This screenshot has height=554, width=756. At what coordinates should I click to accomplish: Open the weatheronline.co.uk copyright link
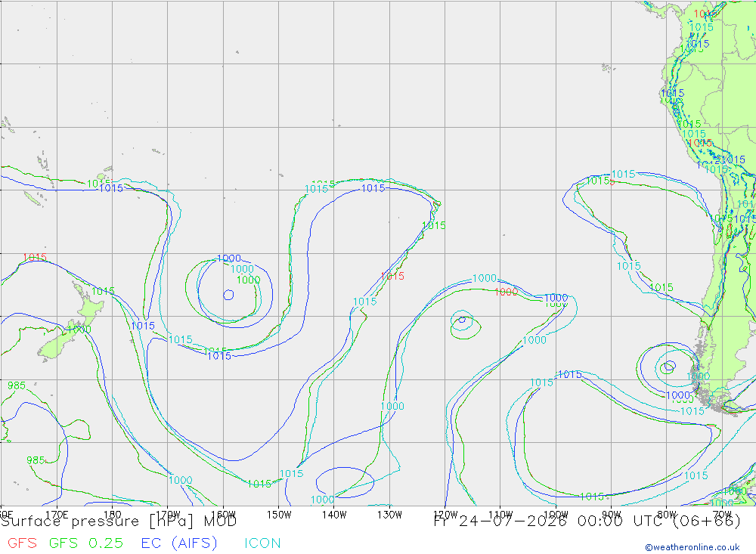point(692,547)
